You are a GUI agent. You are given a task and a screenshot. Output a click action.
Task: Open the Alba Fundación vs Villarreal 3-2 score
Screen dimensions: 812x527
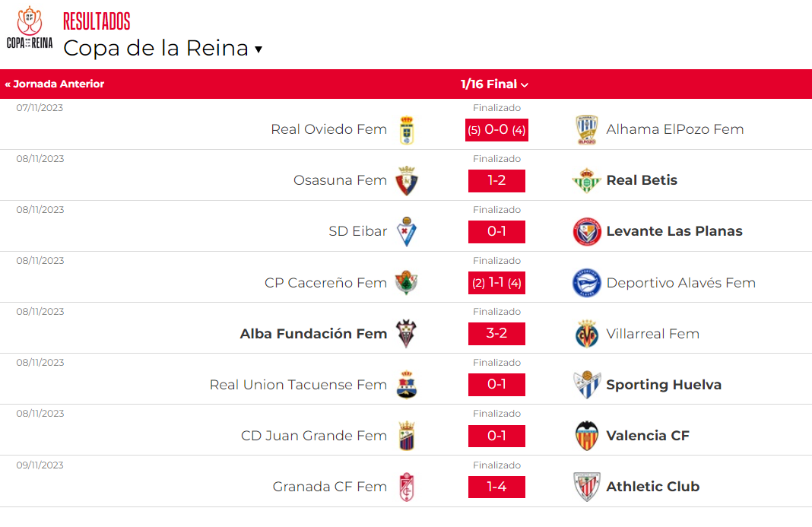click(496, 334)
